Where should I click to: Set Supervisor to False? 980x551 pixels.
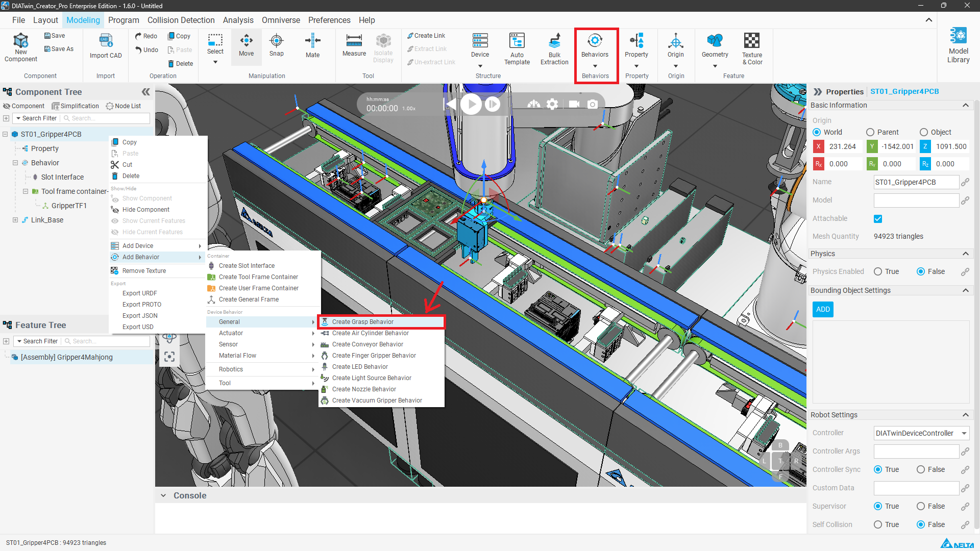coord(921,506)
